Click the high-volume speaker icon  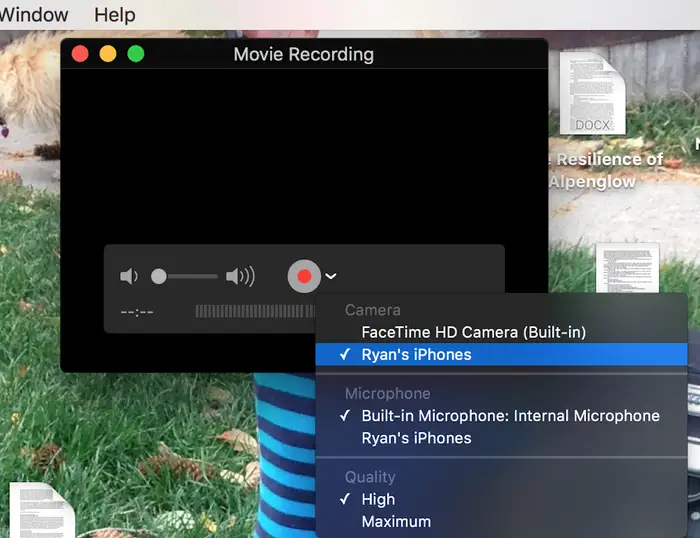240,276
